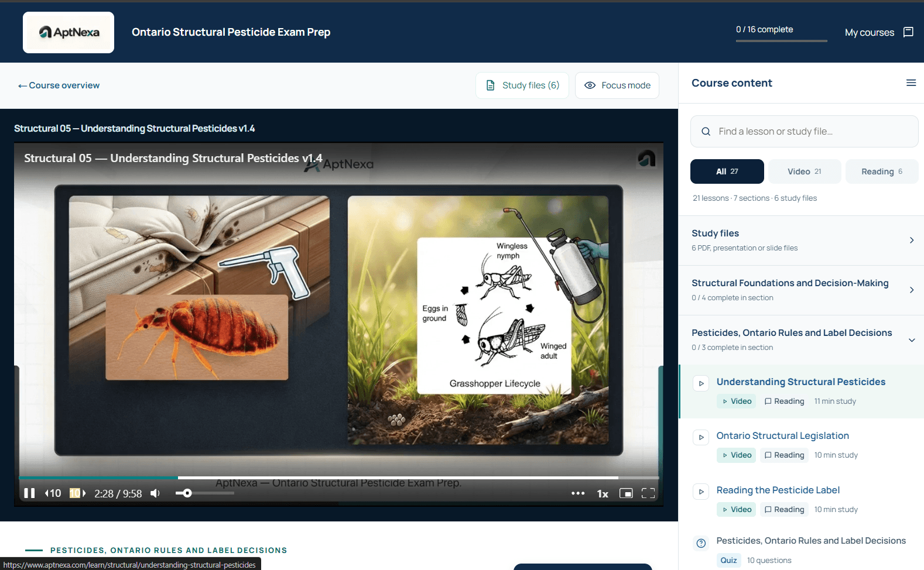Click the '11 min study' label
Viewport: 924px width, 570px height.
click(x=835, y=401)
